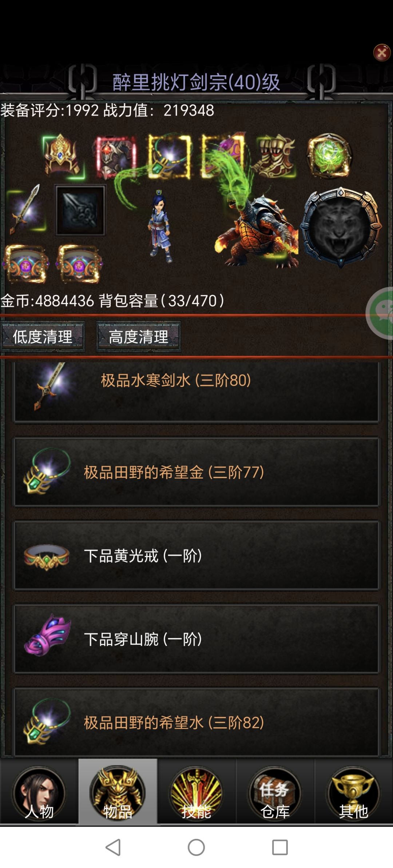393x868 pixels.
Task: Open item 极品水寒剑水 (三阶80)
Action: (x=196, y=392)
